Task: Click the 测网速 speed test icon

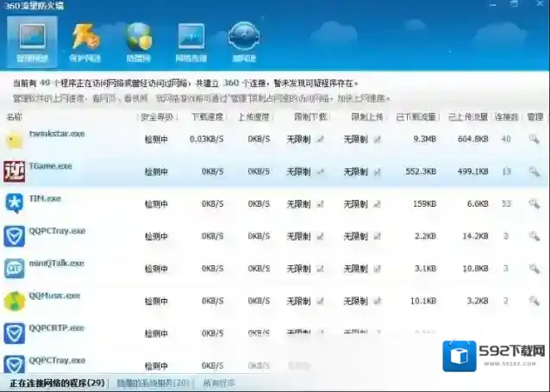Action: 244,40
